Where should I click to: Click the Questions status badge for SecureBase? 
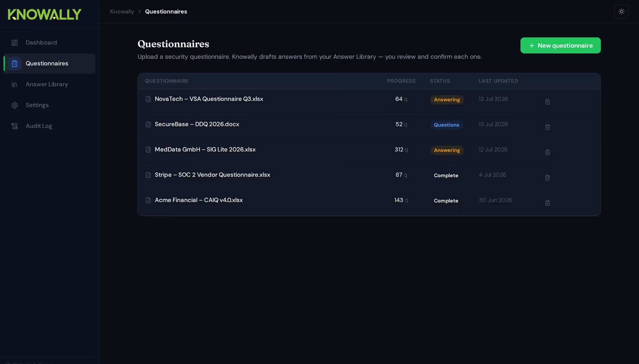tap(446, 125)
